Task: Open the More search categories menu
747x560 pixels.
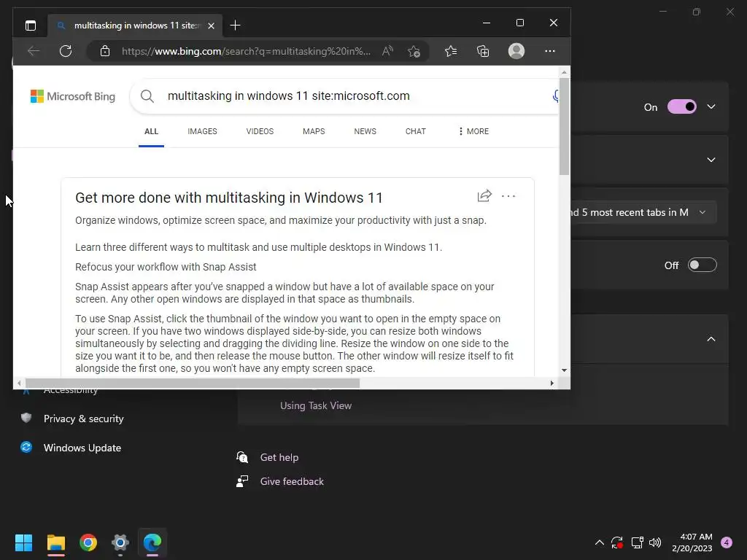Action: point(473,131)
